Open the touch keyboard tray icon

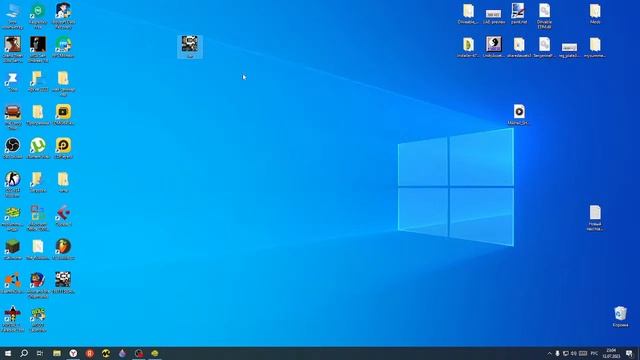tap(583, 353)
